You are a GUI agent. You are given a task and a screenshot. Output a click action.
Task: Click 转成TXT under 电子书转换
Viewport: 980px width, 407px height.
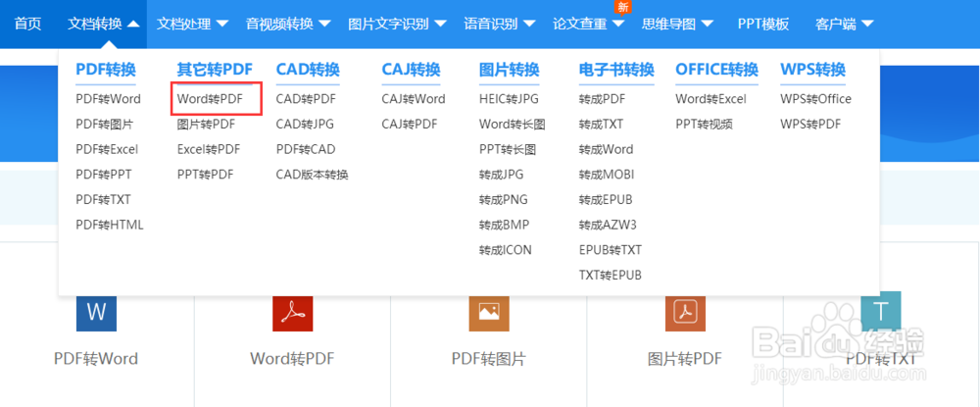(x=601, y=125)
